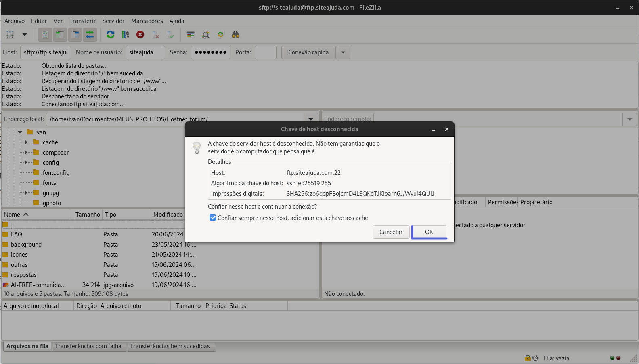
Task: Toggle synchronized browsing icon
Action: [220, 35]
